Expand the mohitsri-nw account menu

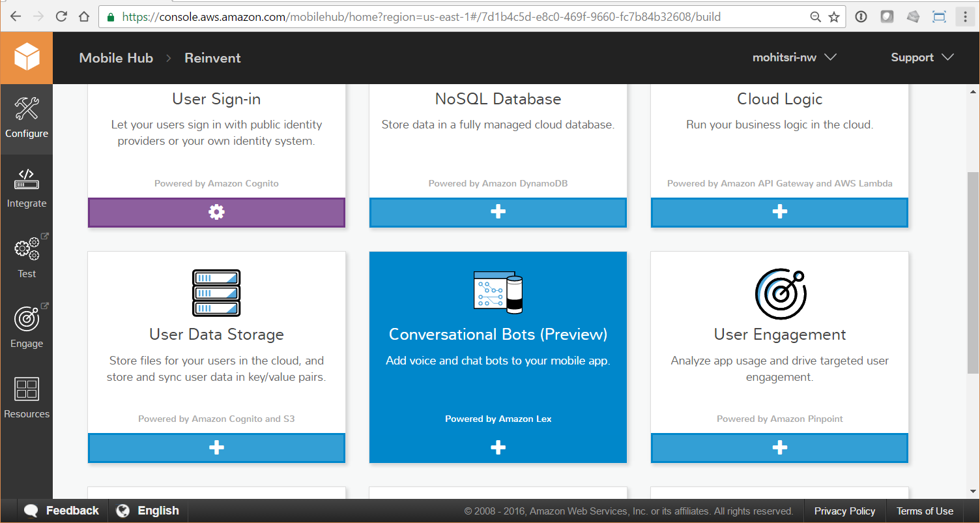click(794, 57)
